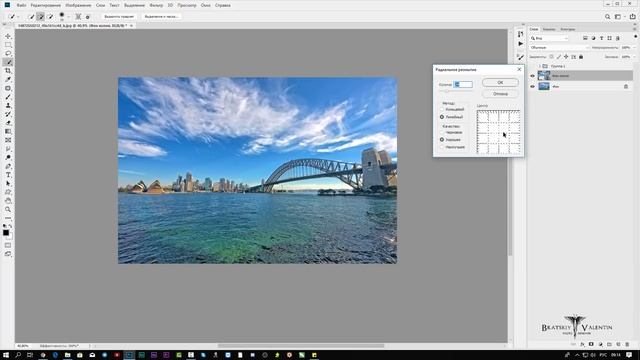Filter layers by adjustment half-circle icon
Image resolution: width=640 pixels, height=360 pixels.
(593, 38)
